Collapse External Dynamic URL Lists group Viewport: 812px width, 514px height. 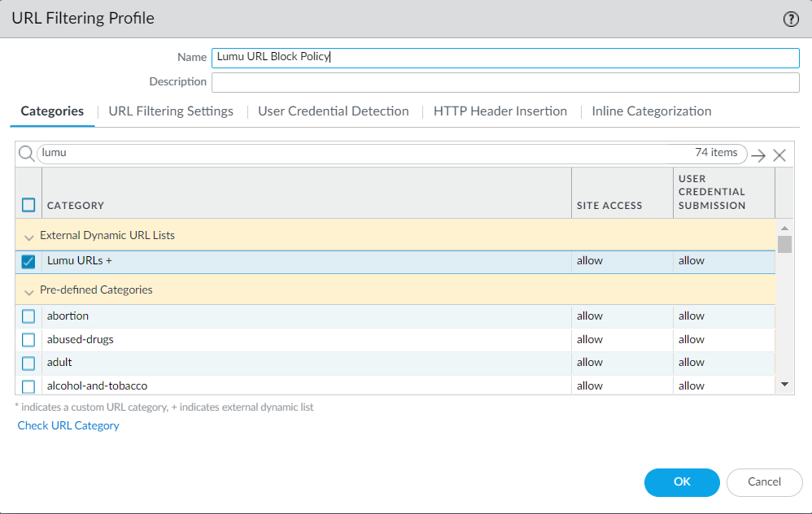click(x=30, y=237)
